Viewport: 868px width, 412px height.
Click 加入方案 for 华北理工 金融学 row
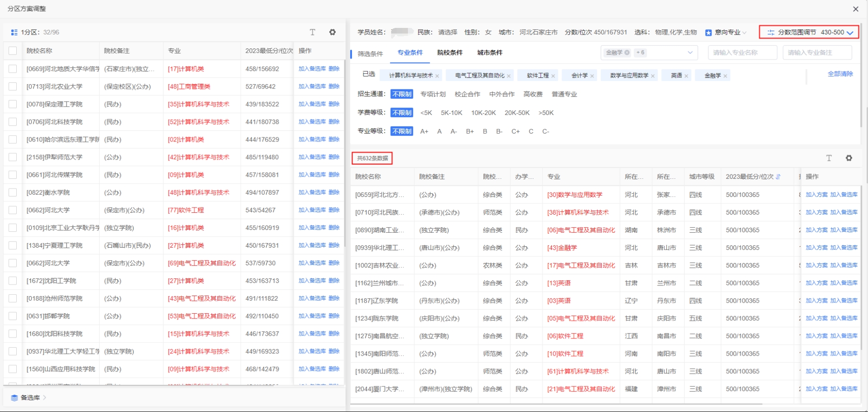tap(817, 248)
